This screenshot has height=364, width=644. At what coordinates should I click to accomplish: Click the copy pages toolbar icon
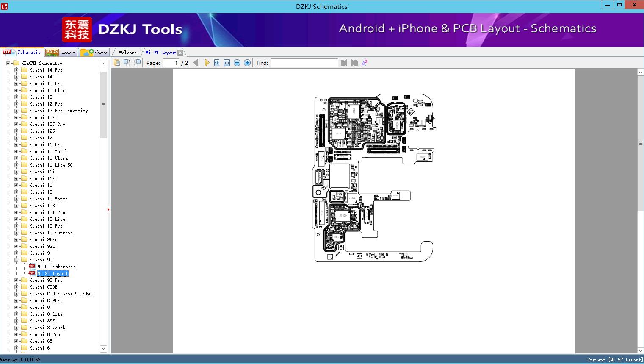(117, 63)
